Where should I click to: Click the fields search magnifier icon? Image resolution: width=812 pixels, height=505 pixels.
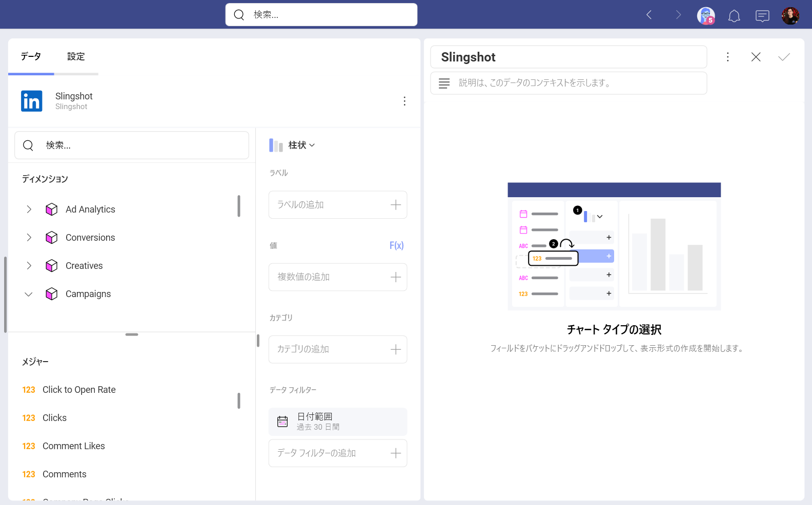coord(28,145)
